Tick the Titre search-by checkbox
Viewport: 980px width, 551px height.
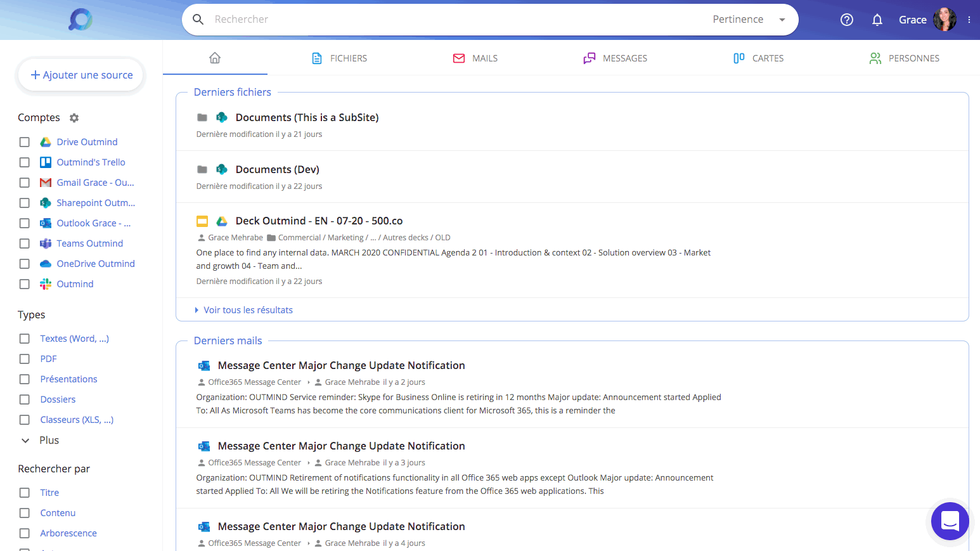[25, 493]
